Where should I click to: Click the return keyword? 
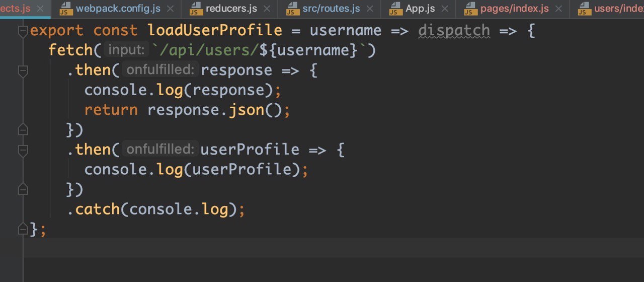click(x=111, y=110)
